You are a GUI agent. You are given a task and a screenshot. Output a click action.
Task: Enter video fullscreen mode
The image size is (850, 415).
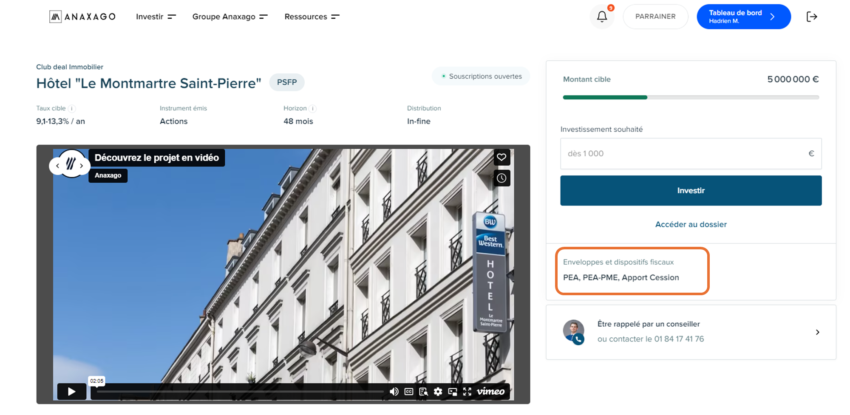tap(467, 392)
